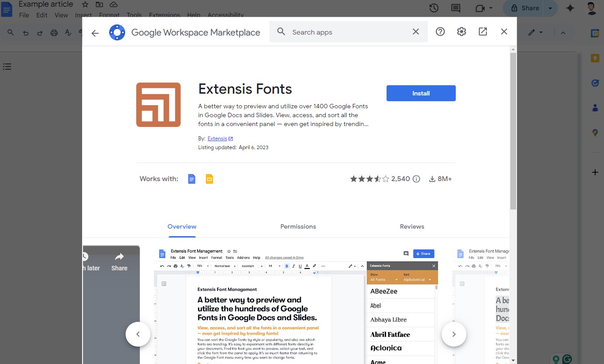Open the Contacts side panel
Screen dimensions: 604x364
click(595, 108)
